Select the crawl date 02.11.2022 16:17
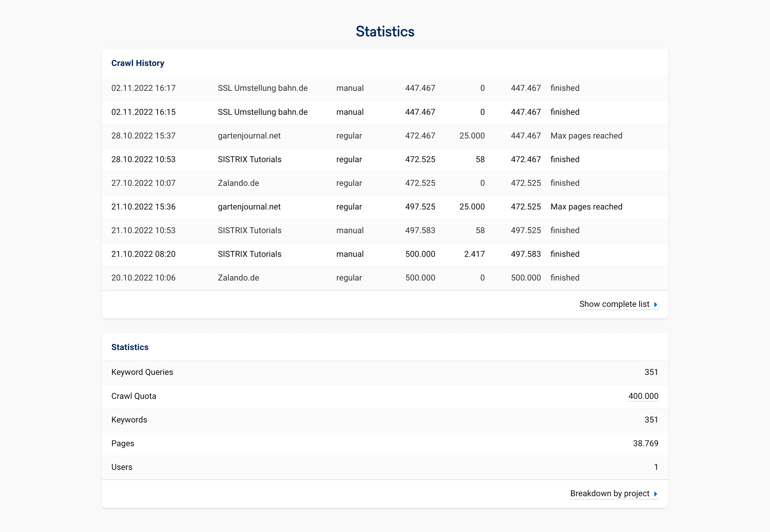The width and height of the screenshot is (770, 532). 143,88
